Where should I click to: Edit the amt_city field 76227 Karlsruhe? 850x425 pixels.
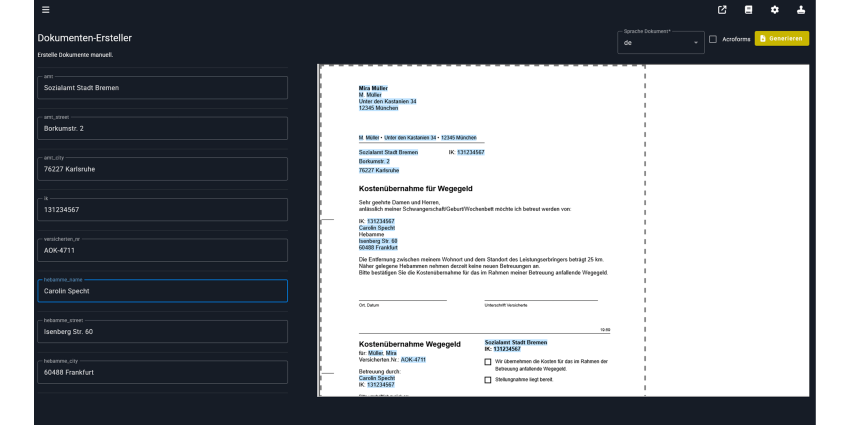163,169
